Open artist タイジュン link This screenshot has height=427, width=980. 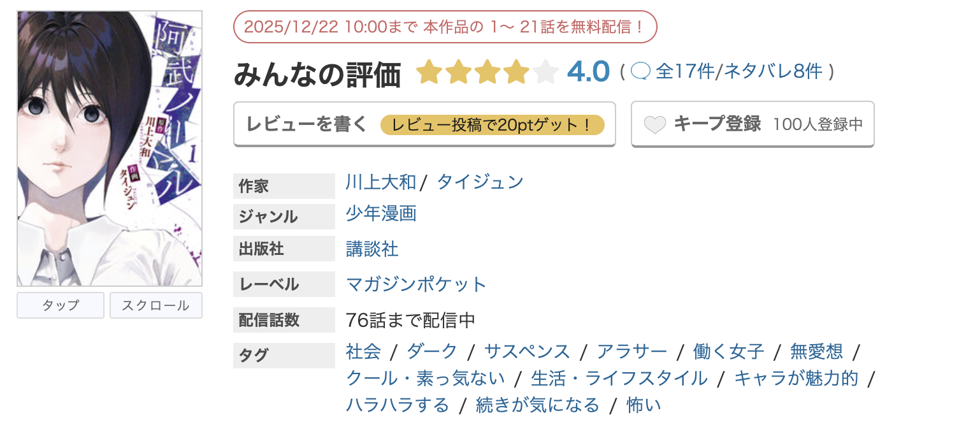[x=480, y=182]
